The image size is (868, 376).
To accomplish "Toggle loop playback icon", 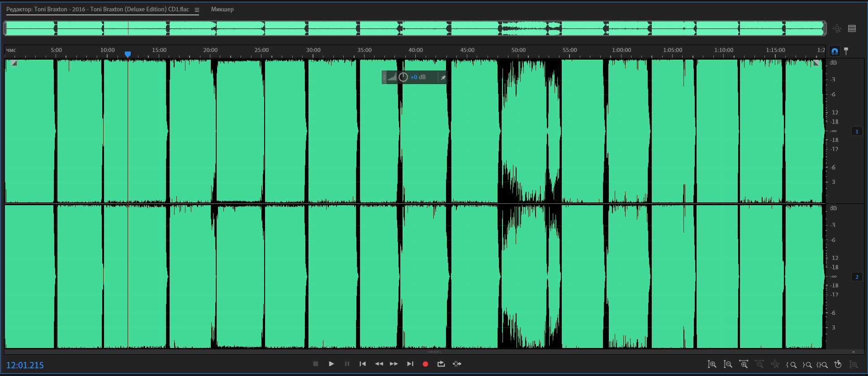I will (x=441, y=364).
